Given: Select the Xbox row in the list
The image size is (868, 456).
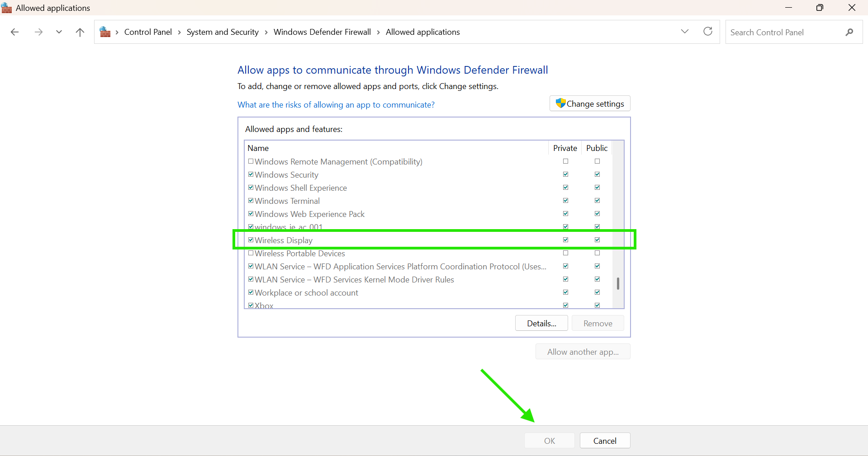Looking at the screenshot, I should (428, 305).
